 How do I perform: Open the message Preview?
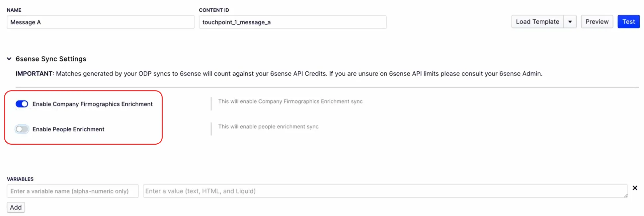597,22
